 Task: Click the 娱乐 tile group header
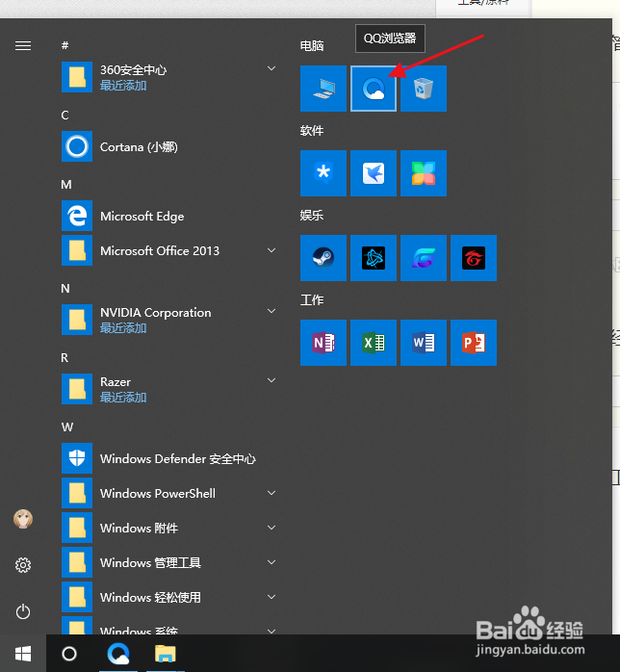pyautogui.click(x=312, y=215)
